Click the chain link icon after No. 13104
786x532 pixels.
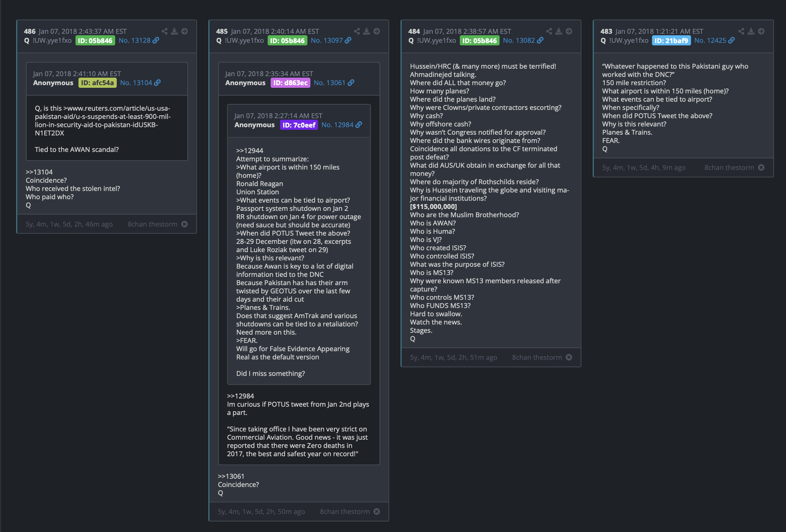(157, 83)
